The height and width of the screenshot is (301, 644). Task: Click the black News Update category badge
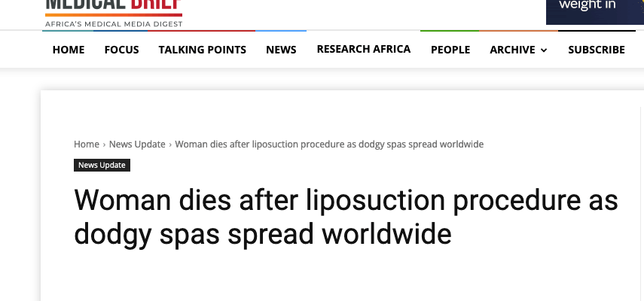[102, 166]
